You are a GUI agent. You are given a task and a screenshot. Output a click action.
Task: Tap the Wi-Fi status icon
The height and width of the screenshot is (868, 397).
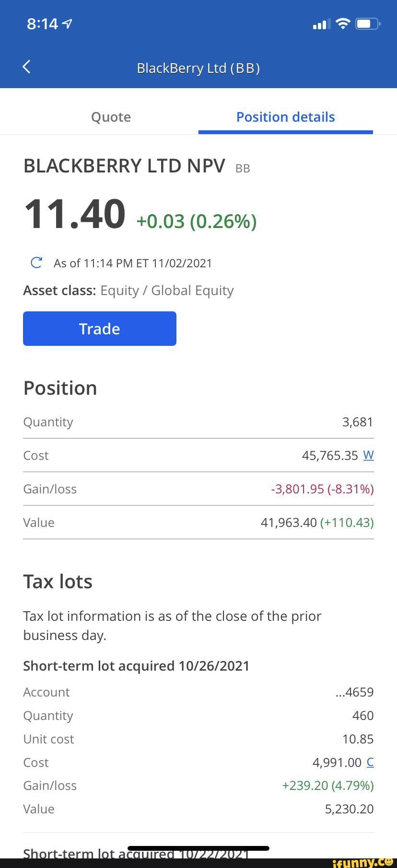343,23
